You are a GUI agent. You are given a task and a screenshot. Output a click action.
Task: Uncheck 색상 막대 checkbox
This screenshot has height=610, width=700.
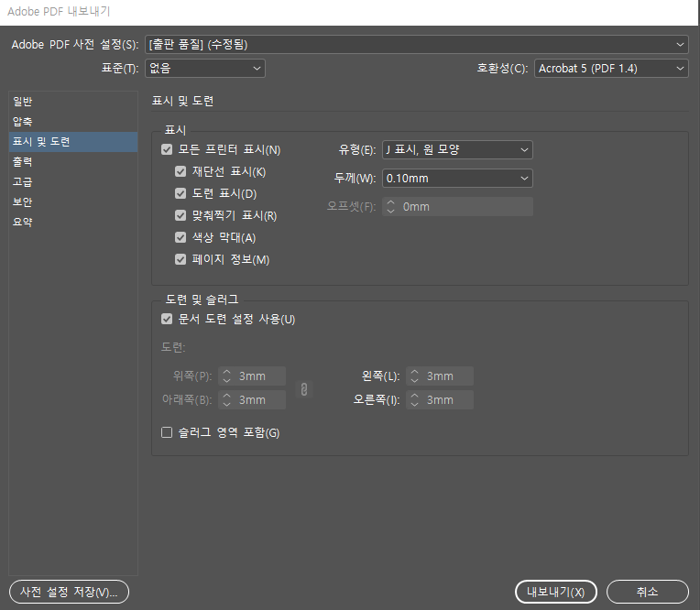tap(180, 237)
